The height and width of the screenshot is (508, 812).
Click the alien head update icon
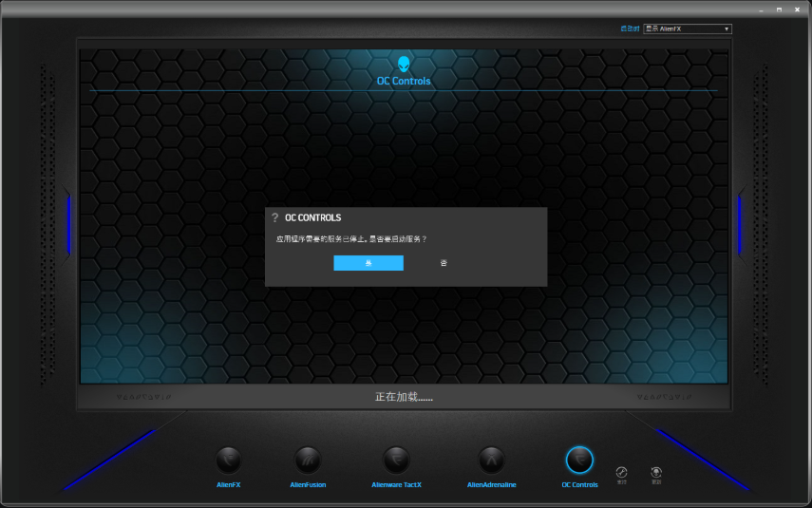pyautogui.click(x=656, y=472)
